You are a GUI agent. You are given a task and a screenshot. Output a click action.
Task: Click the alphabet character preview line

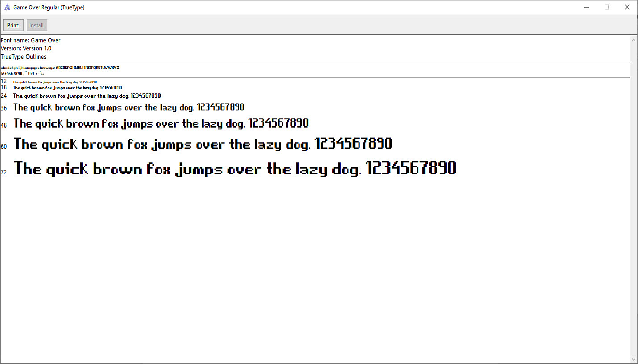[60, 67]
